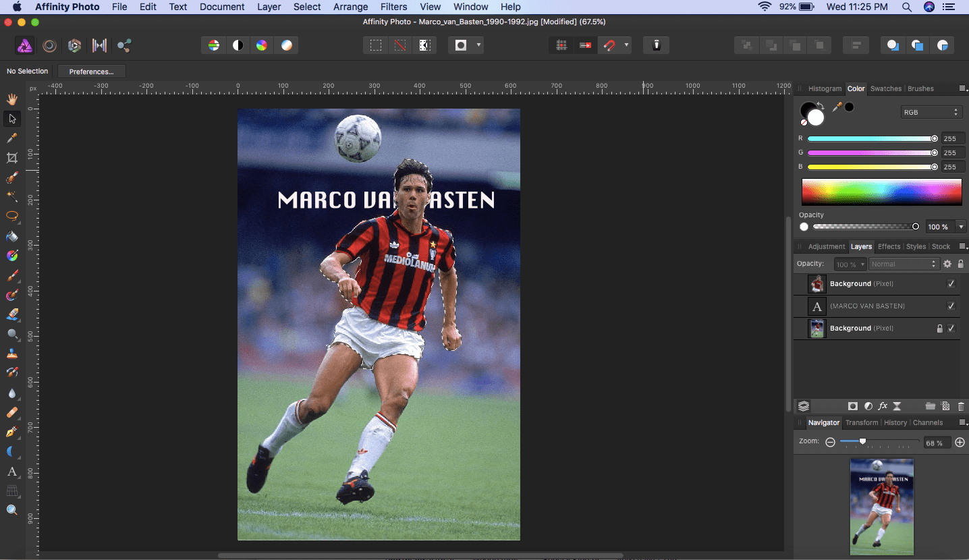Open the RGB color model dropdown

coord(931,113)
